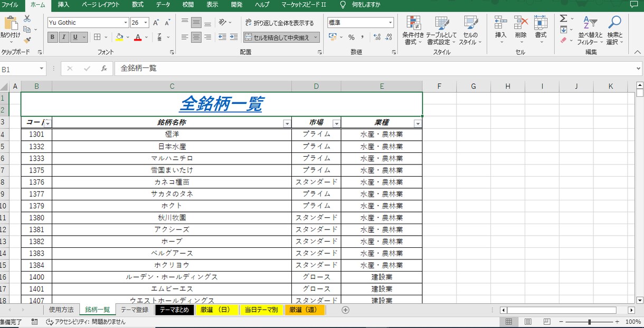The height and width of the screenshot is (328, 644).
Task: Click the Fill down-arrow icon in editing group
Action: [563, 30]
